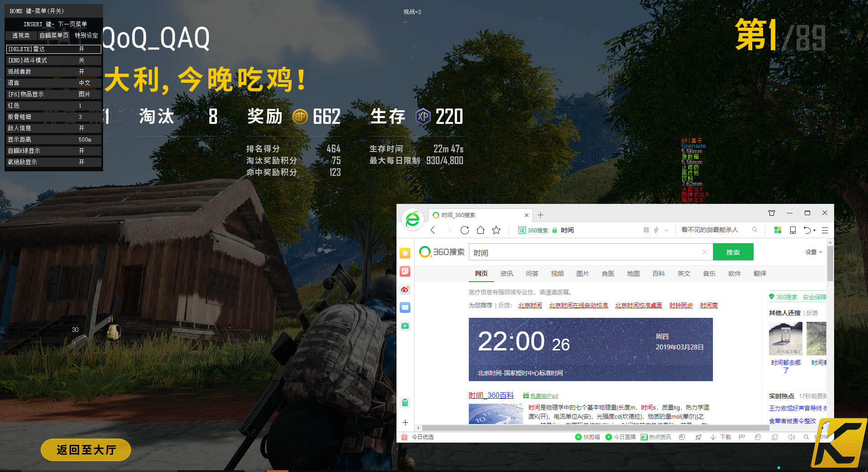Click the horizontal scrollbar of the browser page
868x472 pixels.
point(595,428)
